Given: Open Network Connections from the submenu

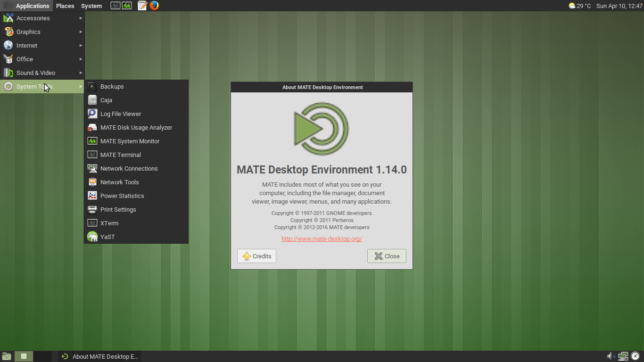Looking at the screenshot, I should pos(136,169).
